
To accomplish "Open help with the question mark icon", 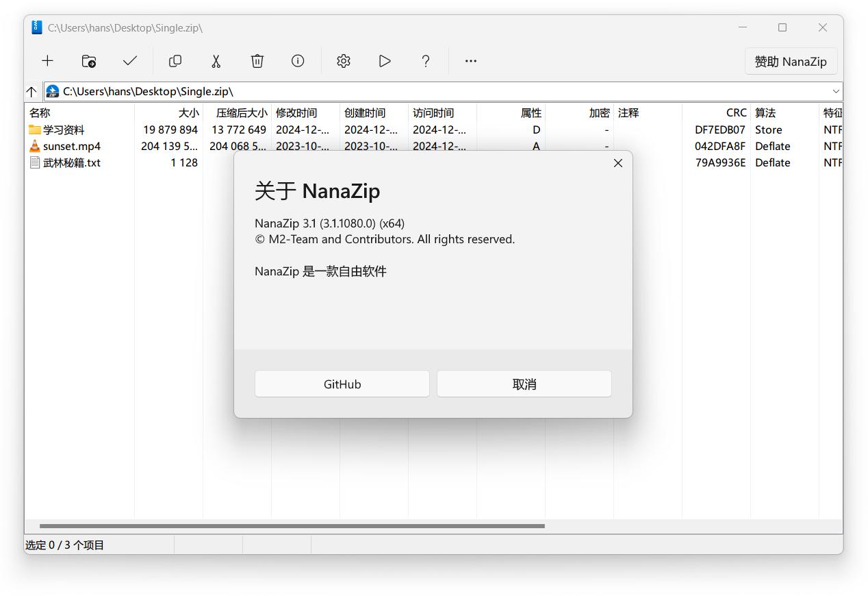I will (426, 61).
